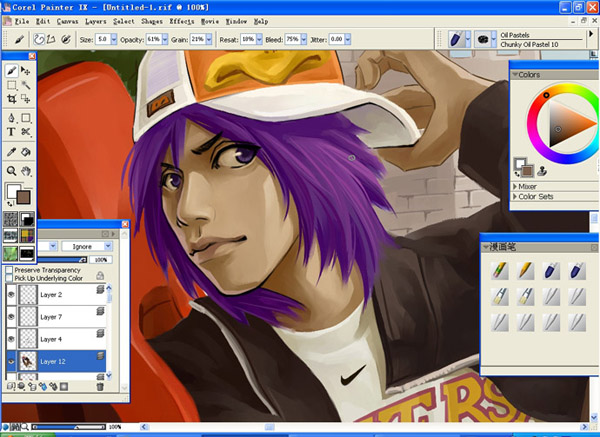This screenshot has width=600, height=437.
Task: Open the Canvas menu
Action: click(68, 20)
